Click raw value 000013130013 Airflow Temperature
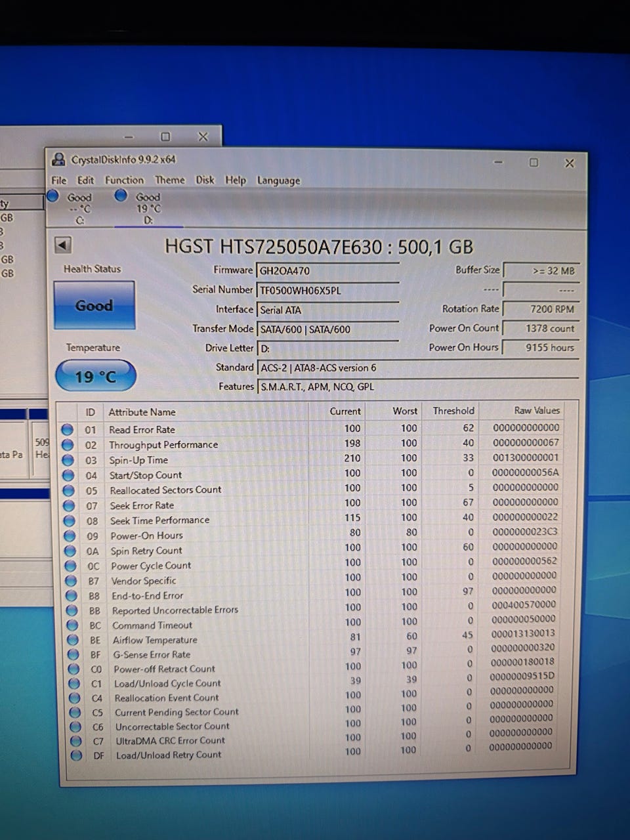 pyautogui.click(x=524, y=633)
